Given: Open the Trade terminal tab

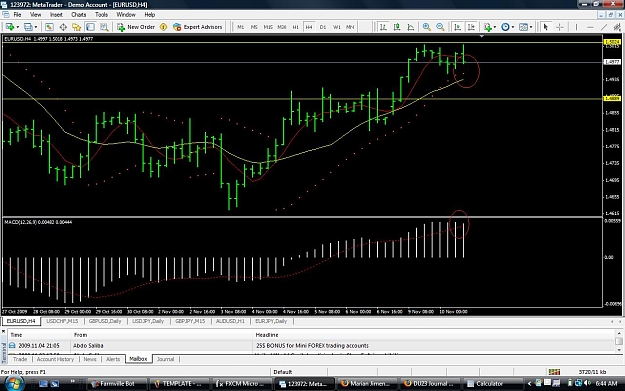Looking at the screenshot, I should pyautogui.click(x=20, y=359).
